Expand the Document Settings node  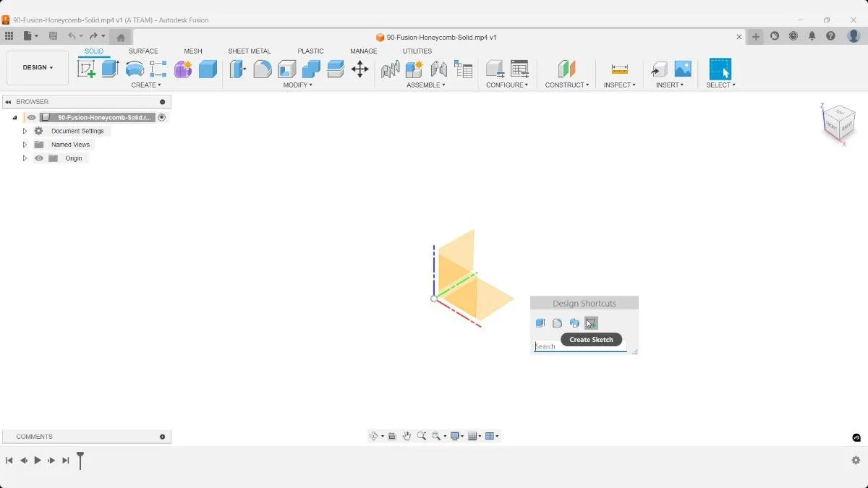coord(25,131)
